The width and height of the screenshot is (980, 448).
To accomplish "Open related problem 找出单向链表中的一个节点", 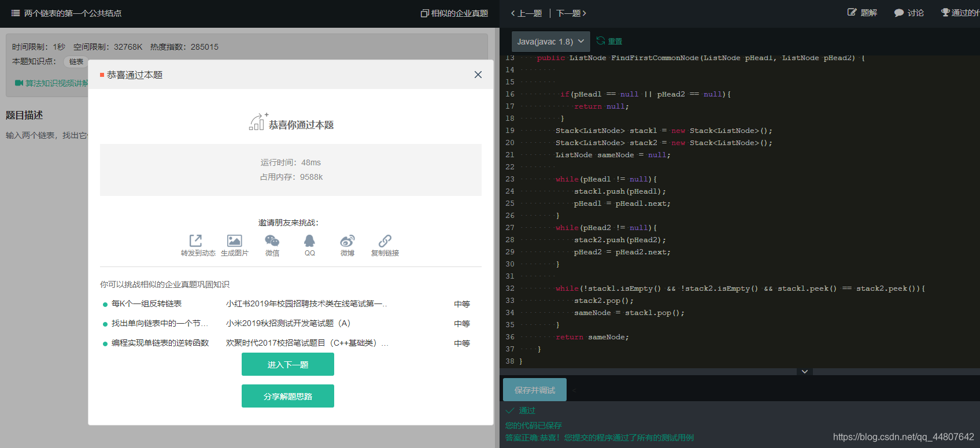I will pos(160,323).
